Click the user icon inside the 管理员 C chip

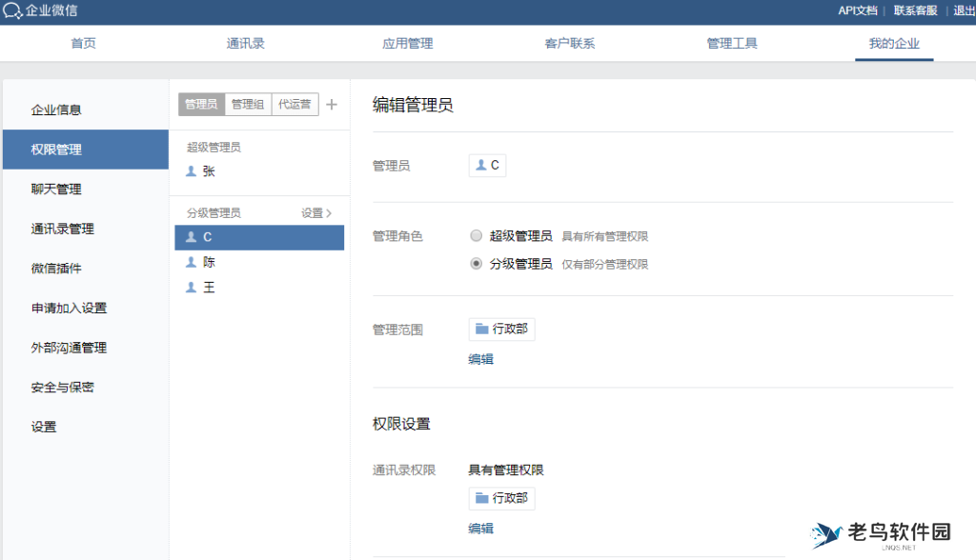click(479, 164)
